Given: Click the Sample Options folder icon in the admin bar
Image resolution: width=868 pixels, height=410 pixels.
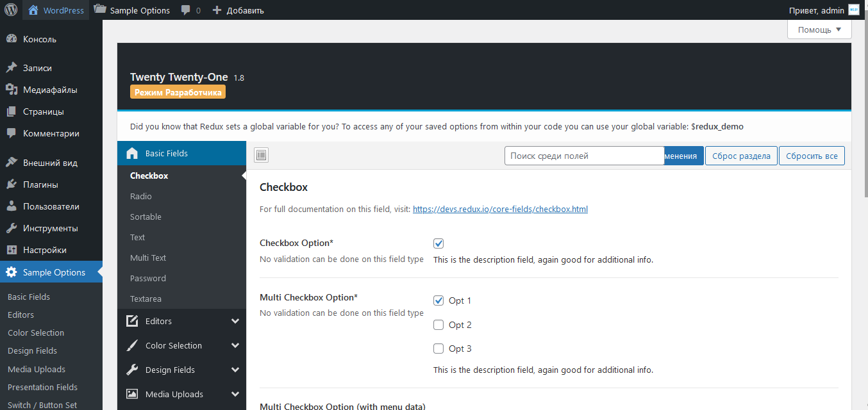Looking at the screenshot, I should (x=99, y=10).
